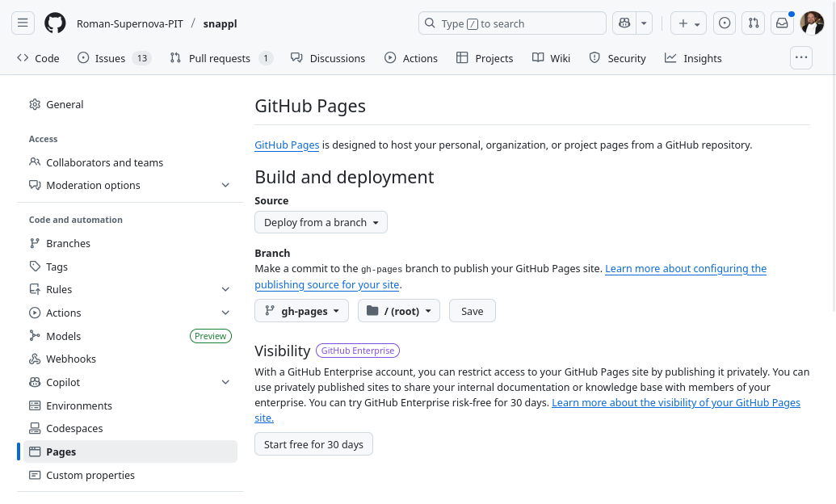The width and height of the screenshot is (836, 504).
Task: Click the Preview badge beside Models
Action: [211, 336]
